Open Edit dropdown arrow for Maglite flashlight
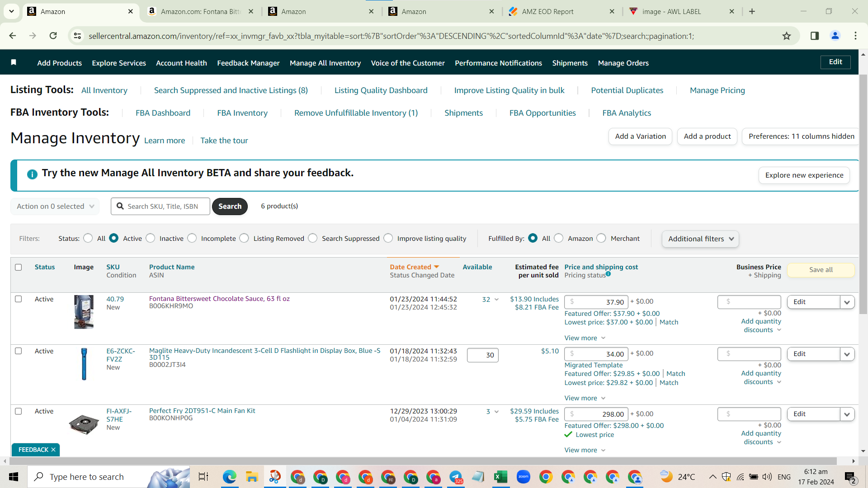868x488 pixels. tap(847, 354)
